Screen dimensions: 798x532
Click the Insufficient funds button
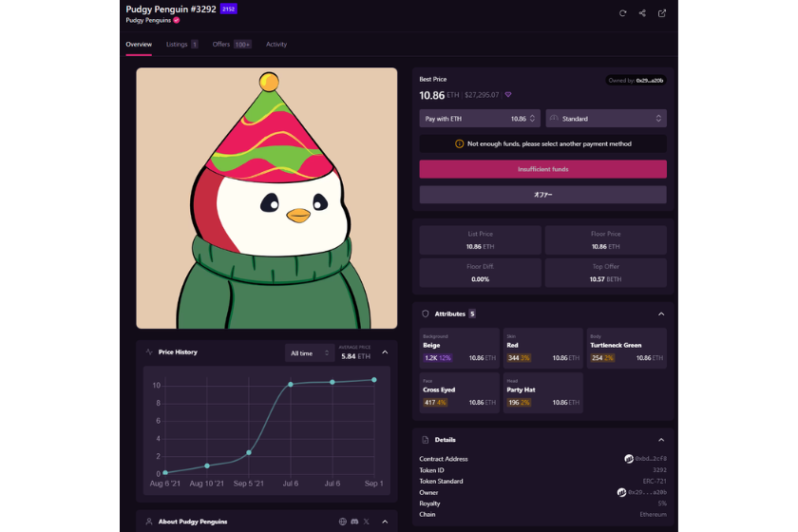point(543,169)
